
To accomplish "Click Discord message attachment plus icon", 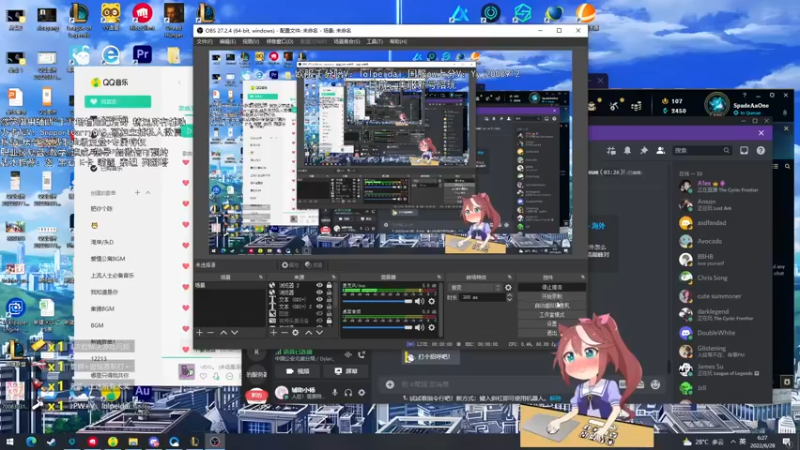I will pyautogui.click(x=390, y=384).
